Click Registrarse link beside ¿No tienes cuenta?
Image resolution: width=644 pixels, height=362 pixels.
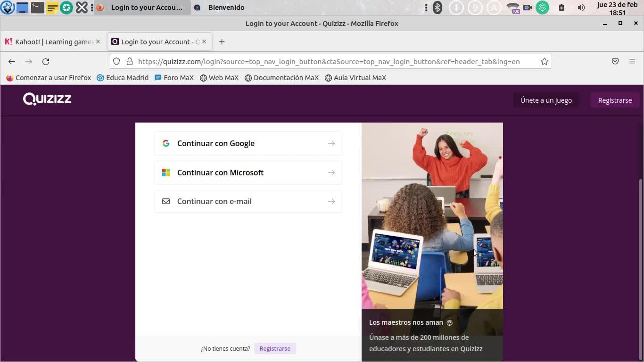275,348
